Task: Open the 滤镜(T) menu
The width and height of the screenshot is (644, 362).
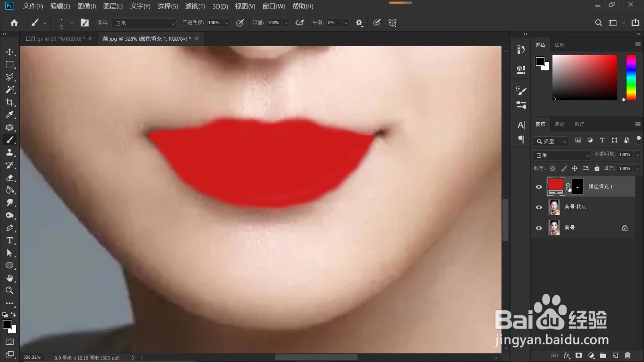Action: [x=195, y=6]
